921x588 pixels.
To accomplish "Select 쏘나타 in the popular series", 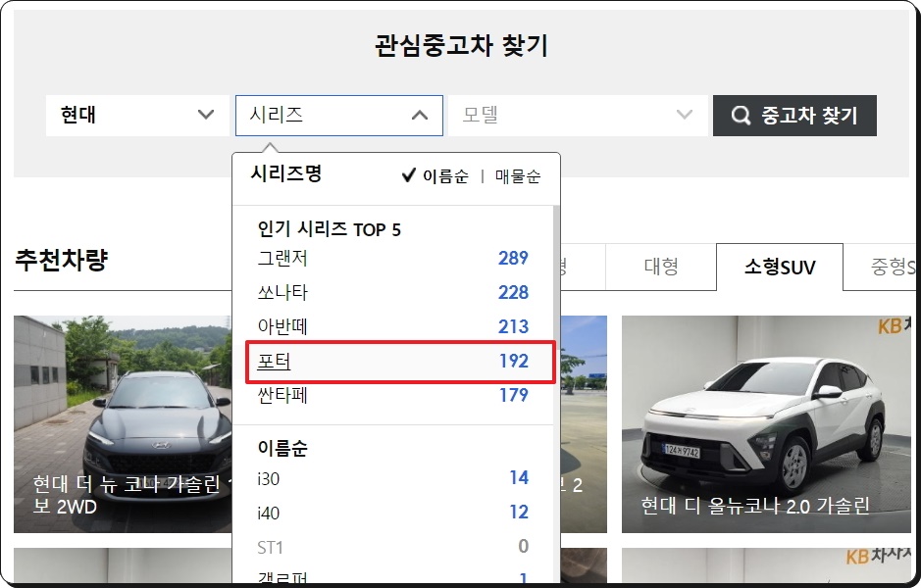I will click(x=393, y=292).
